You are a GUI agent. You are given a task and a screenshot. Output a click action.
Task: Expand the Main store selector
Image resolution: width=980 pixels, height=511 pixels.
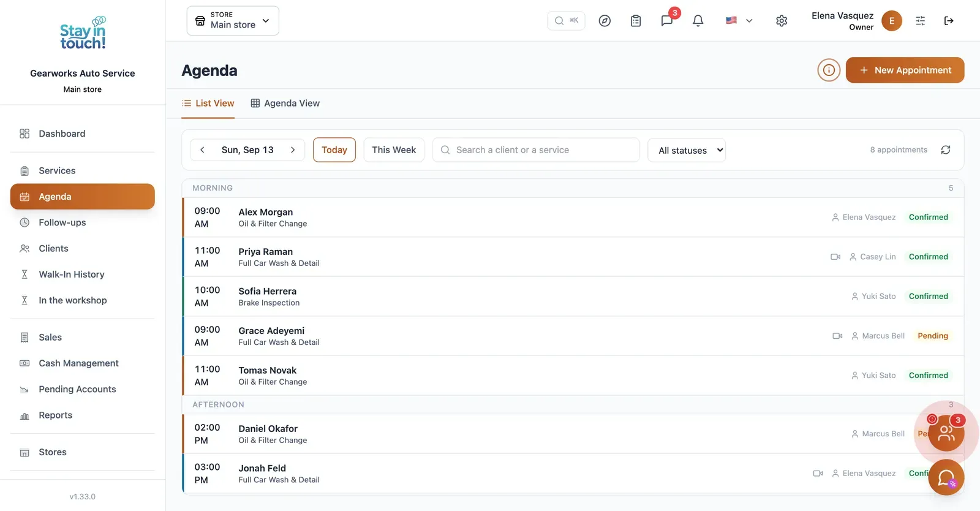tap(233, 21)
